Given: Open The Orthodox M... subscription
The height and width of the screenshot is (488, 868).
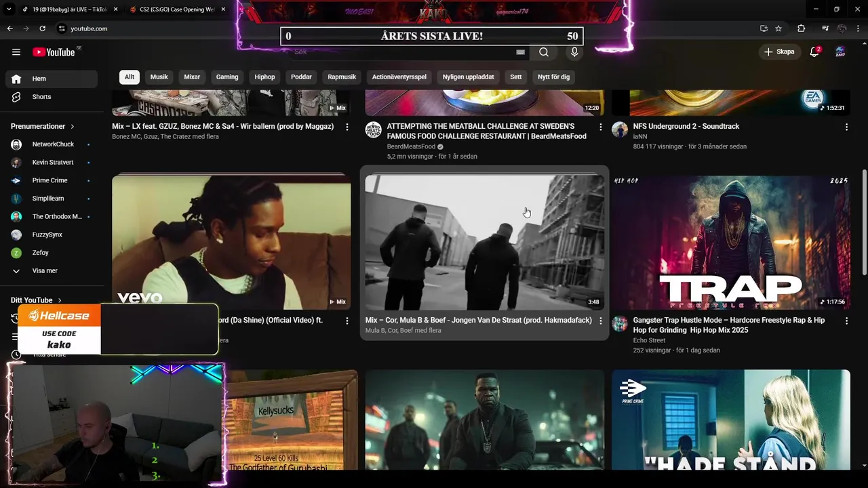Looking at the screenshot, I should [52, 216].
